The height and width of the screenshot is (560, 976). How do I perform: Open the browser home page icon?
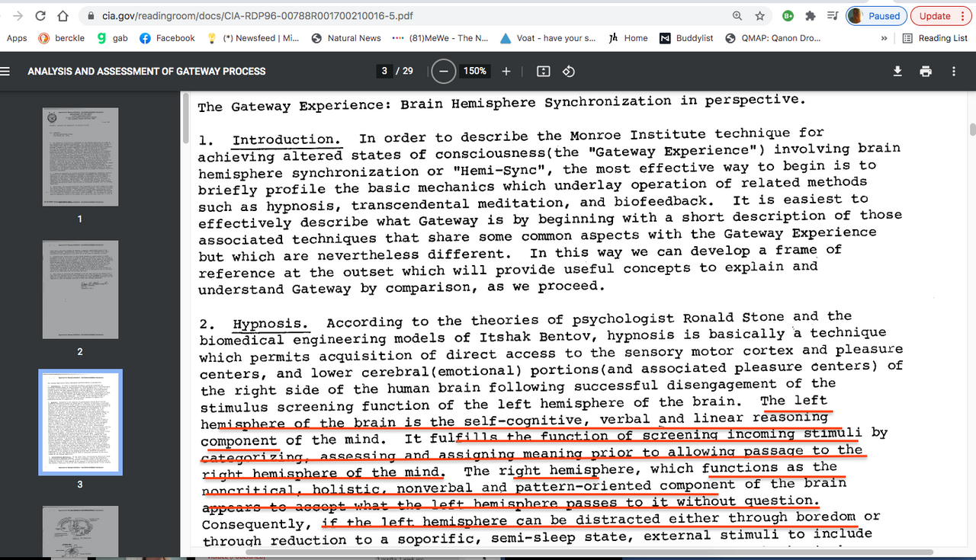pos(64,15)
